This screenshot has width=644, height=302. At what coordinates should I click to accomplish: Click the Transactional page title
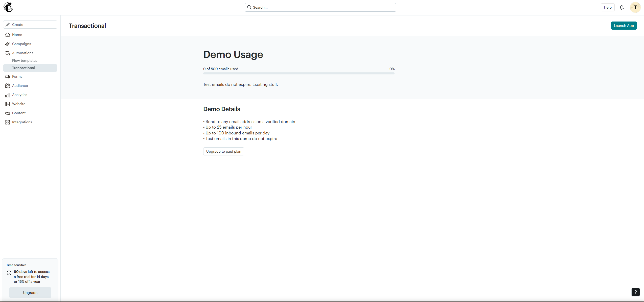click(87, 26)
